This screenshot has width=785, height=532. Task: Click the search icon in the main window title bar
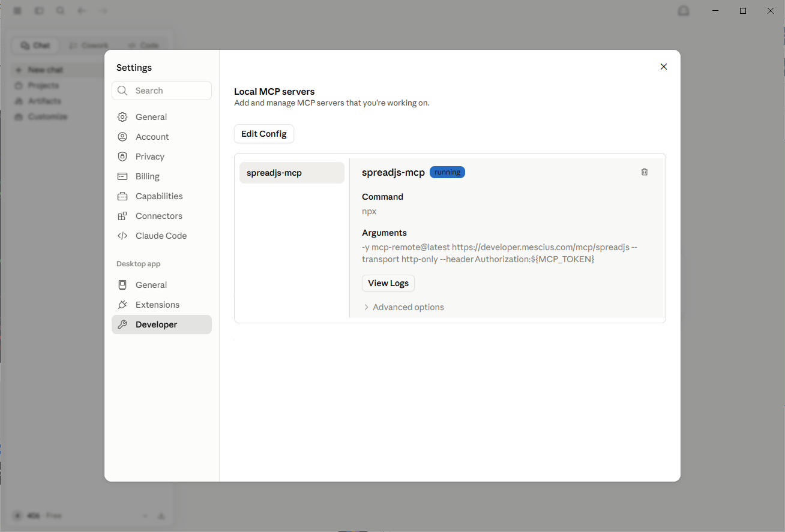[61, 11]
